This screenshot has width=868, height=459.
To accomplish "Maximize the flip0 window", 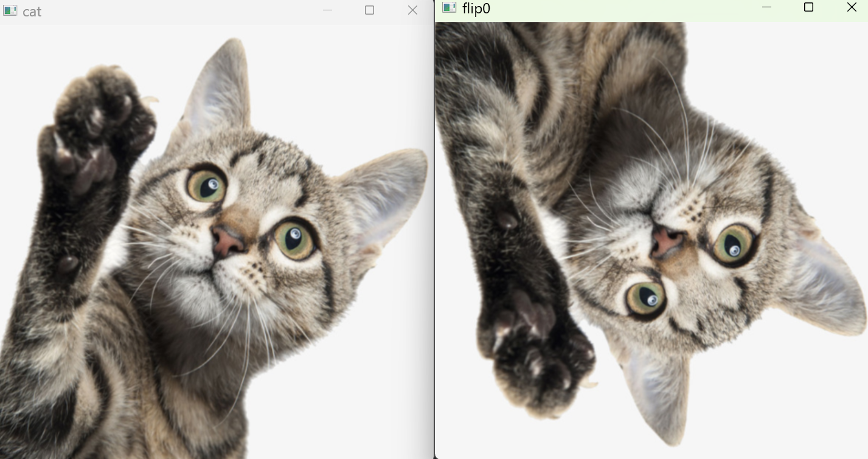I will tap(808, 7).
